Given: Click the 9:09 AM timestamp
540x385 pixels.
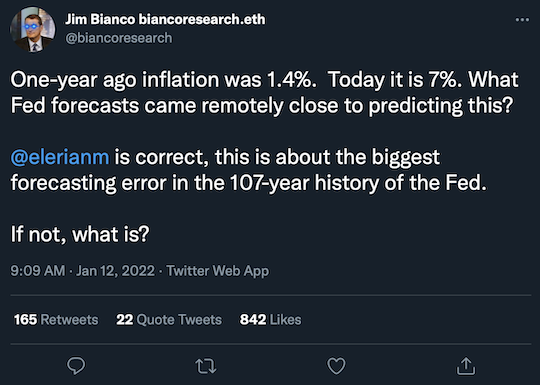Looking at the screenshot, I should [38, 271].
